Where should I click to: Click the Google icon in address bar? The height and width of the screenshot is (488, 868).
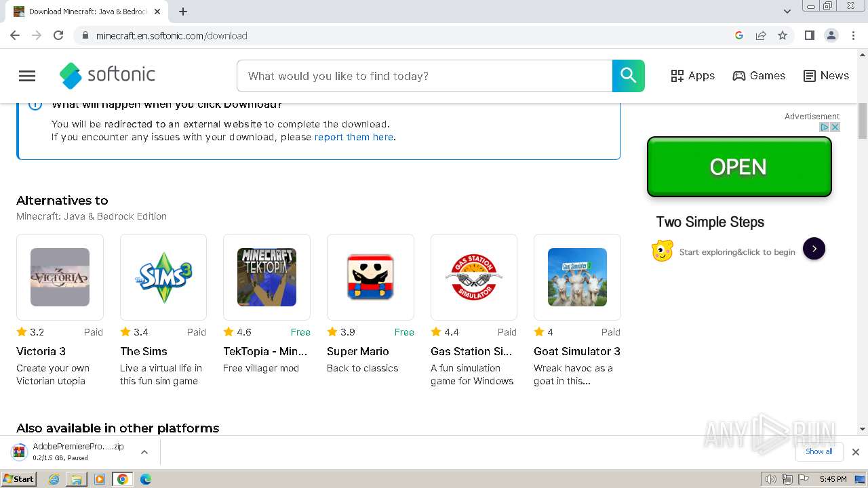click(x=739, y=35)
